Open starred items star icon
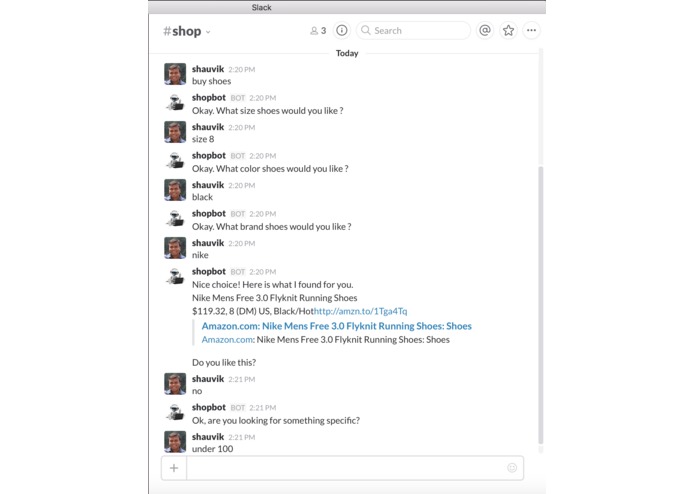 pos(508,30)
